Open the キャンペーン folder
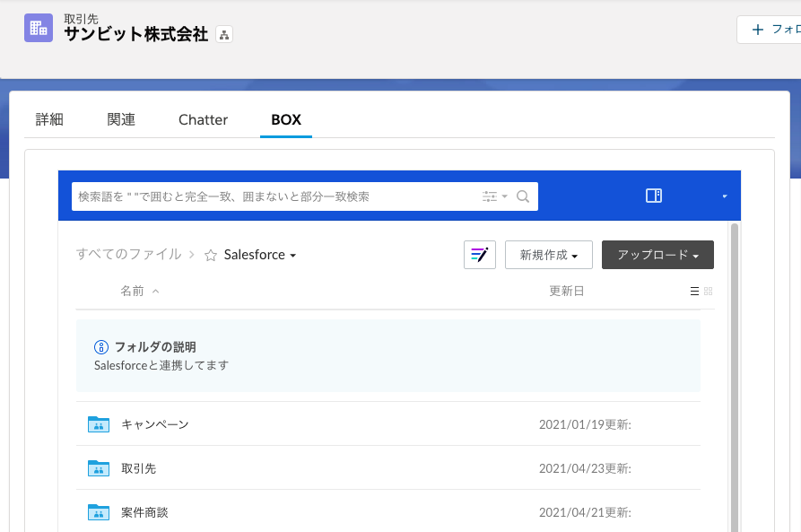 (x=155, y=424)
